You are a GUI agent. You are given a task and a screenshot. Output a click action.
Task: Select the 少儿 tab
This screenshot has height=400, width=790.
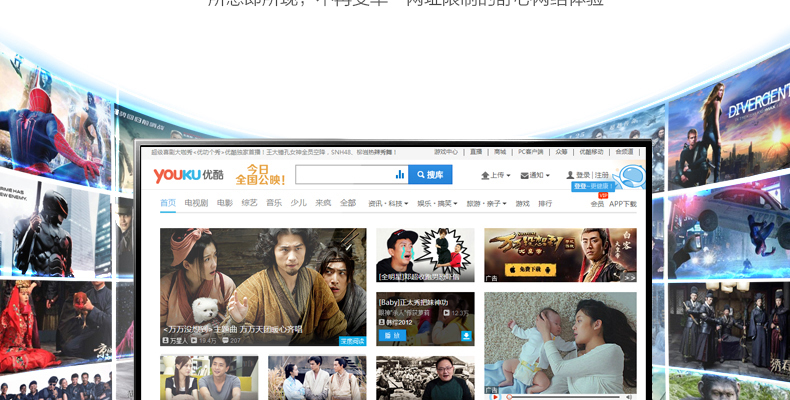[298, 203]
